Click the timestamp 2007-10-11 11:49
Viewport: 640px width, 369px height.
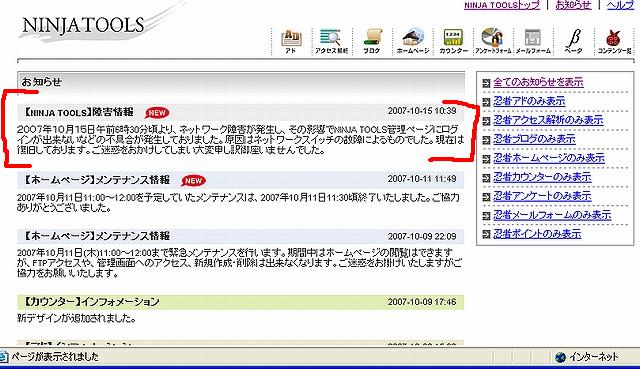[x=422, y=179]
